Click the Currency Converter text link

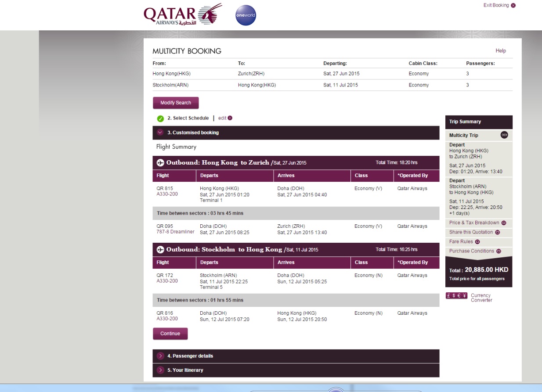click(x=481, y=298)
